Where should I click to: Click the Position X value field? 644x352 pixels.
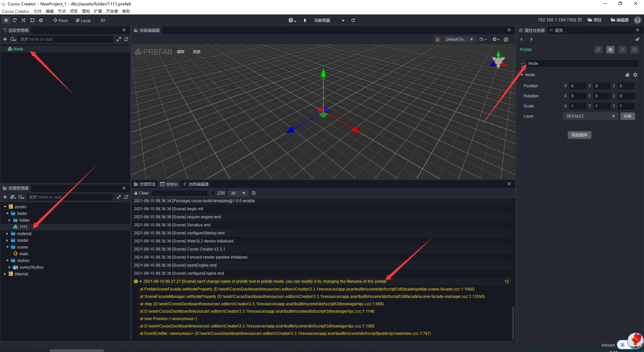tap(578, 86)
